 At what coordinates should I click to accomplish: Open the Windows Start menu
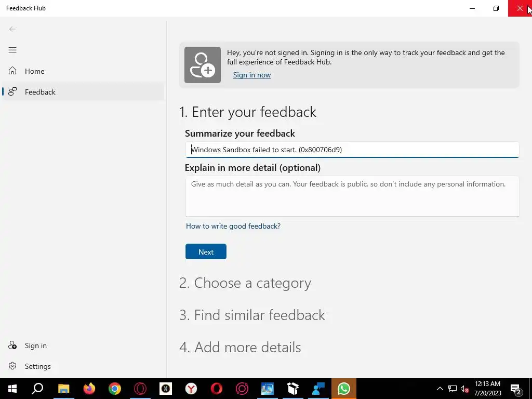click(x=12, y=389)
